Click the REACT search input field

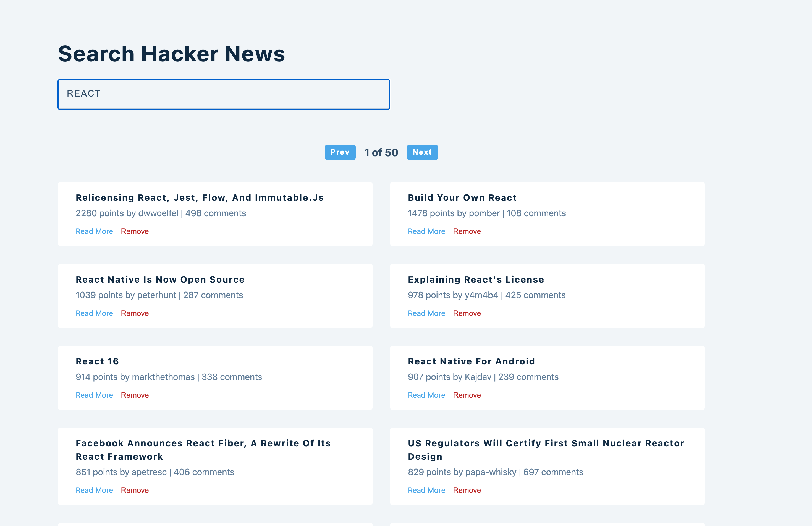[224, 94]
